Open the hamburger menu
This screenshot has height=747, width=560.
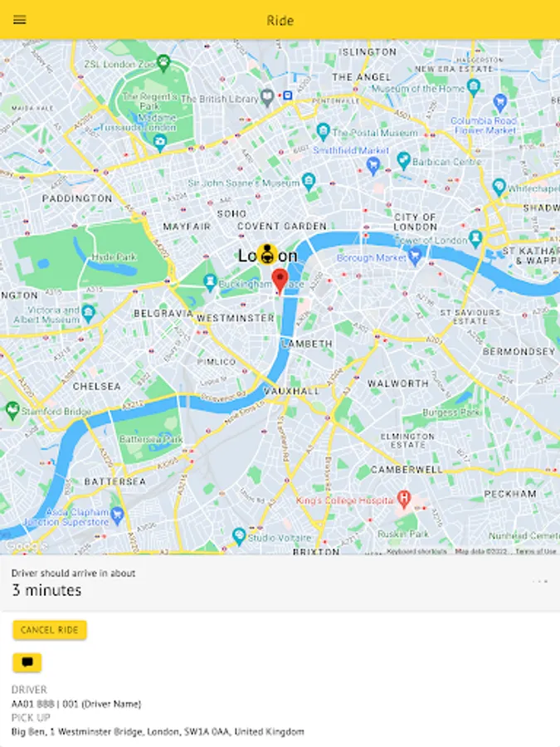point(20,20)
